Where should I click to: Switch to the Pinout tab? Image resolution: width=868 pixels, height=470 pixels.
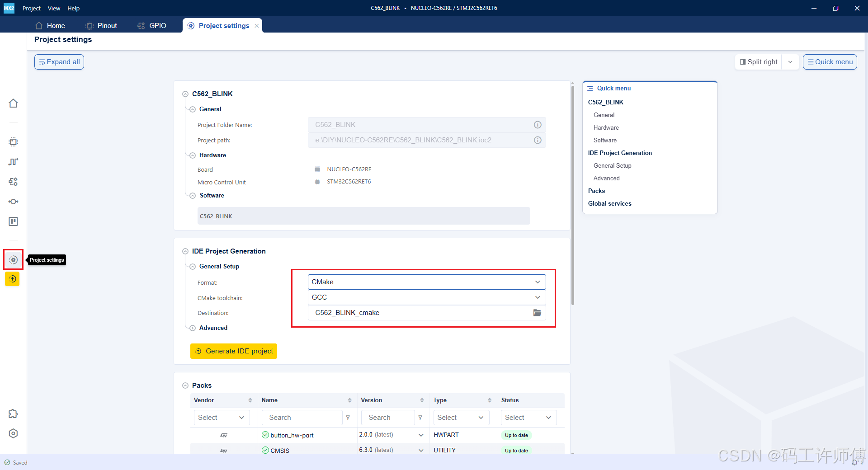tap(101, 26)
